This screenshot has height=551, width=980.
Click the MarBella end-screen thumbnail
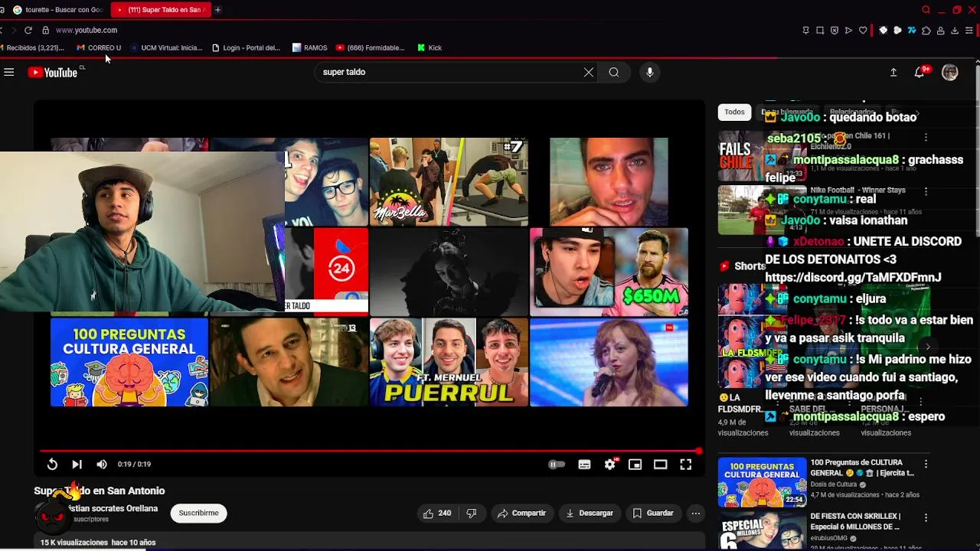[449, 181]
